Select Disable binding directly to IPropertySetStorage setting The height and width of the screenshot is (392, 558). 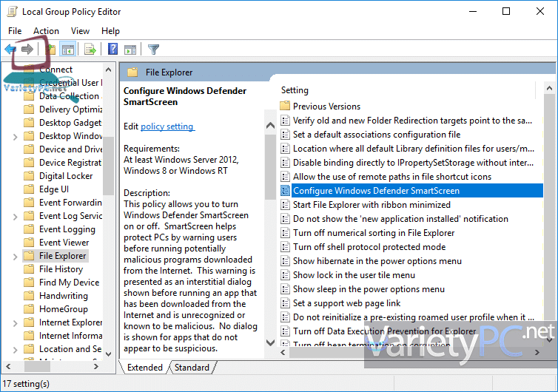413,163
